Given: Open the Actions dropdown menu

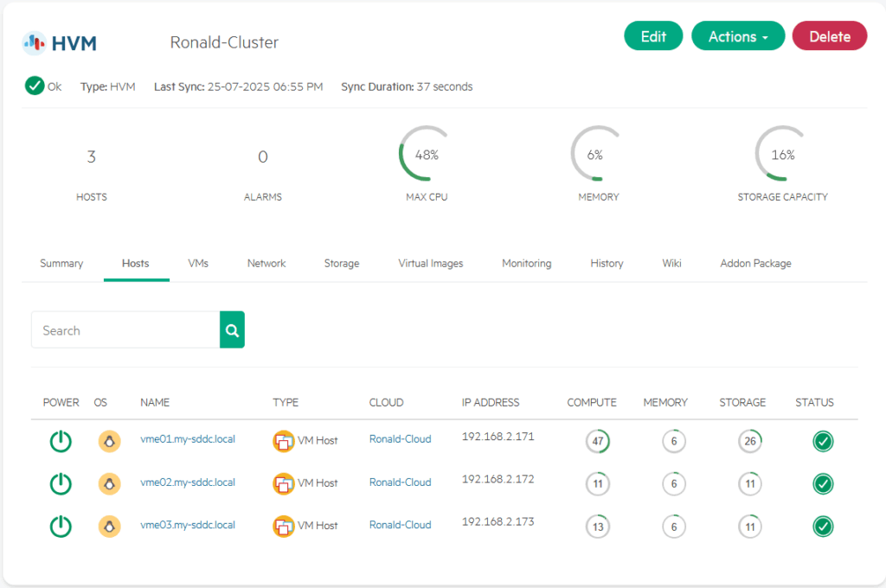Looking at the screenshot, I should (738, 36).
